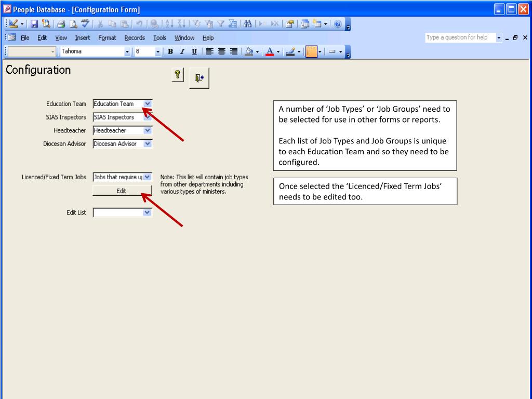Click the Edit button below Licenced Jobs
Viewport: 532px width, 399px height.
coord(122,191)
